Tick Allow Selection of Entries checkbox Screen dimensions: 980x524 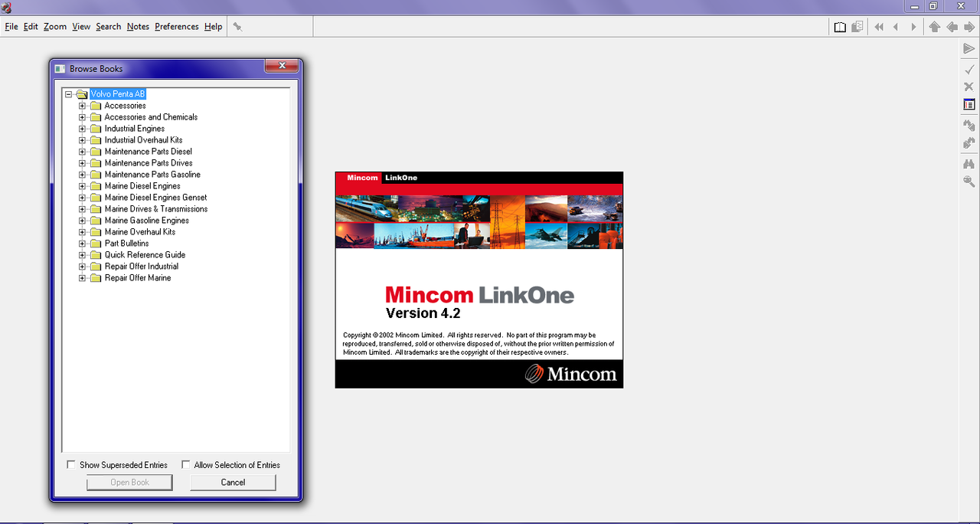coord(186,465)
